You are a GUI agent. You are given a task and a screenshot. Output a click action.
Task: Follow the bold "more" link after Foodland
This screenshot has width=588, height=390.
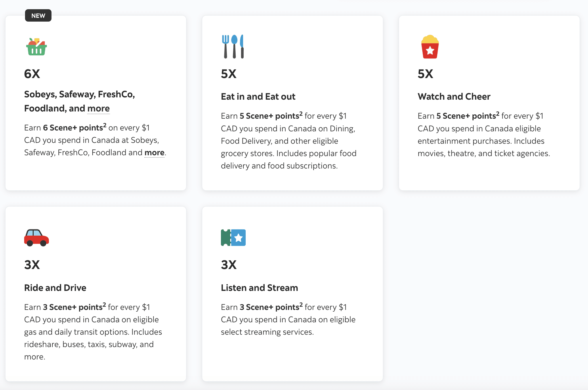[x=154, y=152]
